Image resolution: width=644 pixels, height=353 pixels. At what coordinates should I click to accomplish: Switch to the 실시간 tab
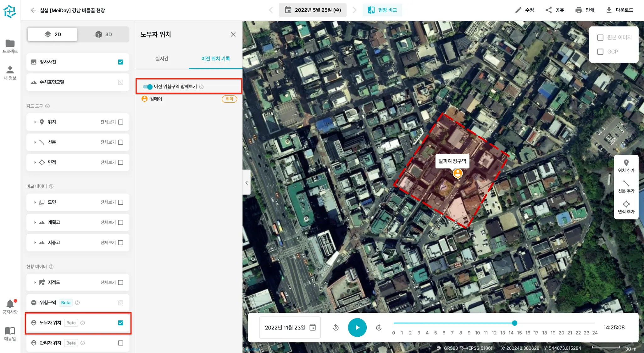[x=162, y=59]
